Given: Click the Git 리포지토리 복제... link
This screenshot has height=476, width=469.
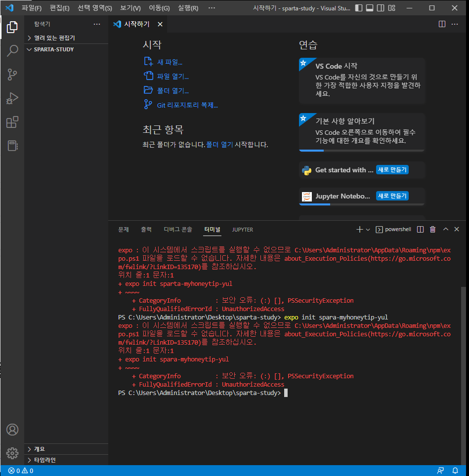Looking at the screenshot, I should [x=187, y=105].
